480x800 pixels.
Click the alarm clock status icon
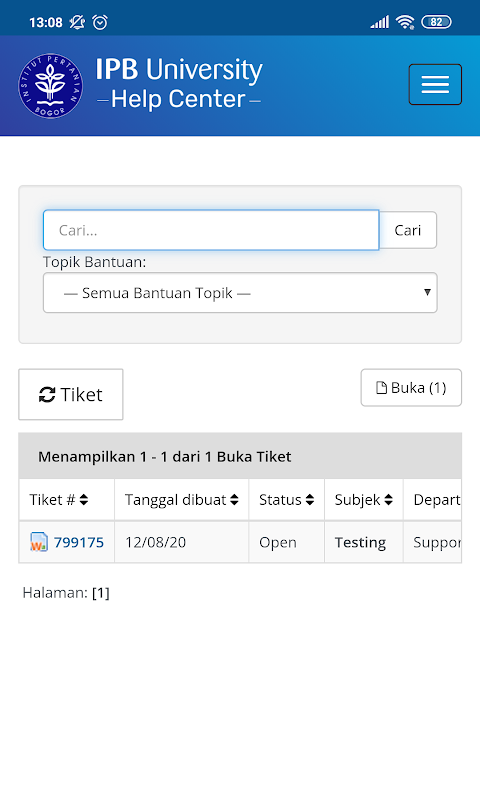pyautogui.click(x=100, y=22)
